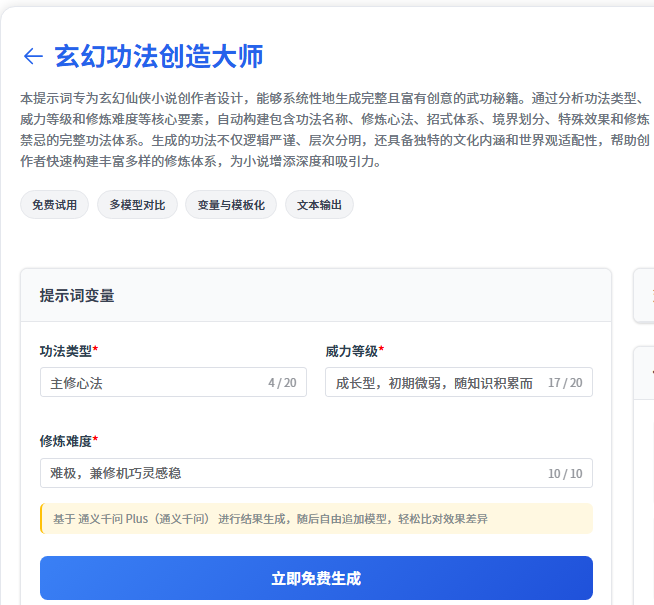This screenshot has width=654, height=605.
Task: Click the 17 / 20 character counter
Action: pyautogui.click(x=565, y=382)
